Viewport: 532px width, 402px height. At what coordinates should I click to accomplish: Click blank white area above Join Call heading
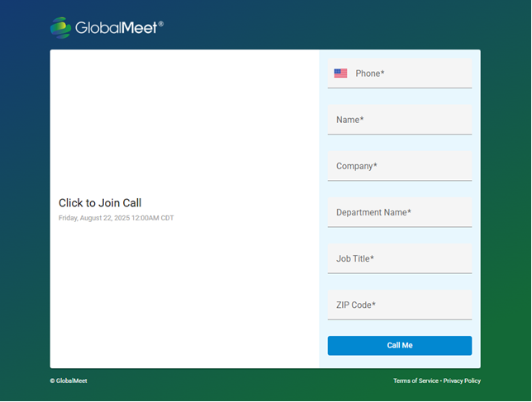[184, 122]
